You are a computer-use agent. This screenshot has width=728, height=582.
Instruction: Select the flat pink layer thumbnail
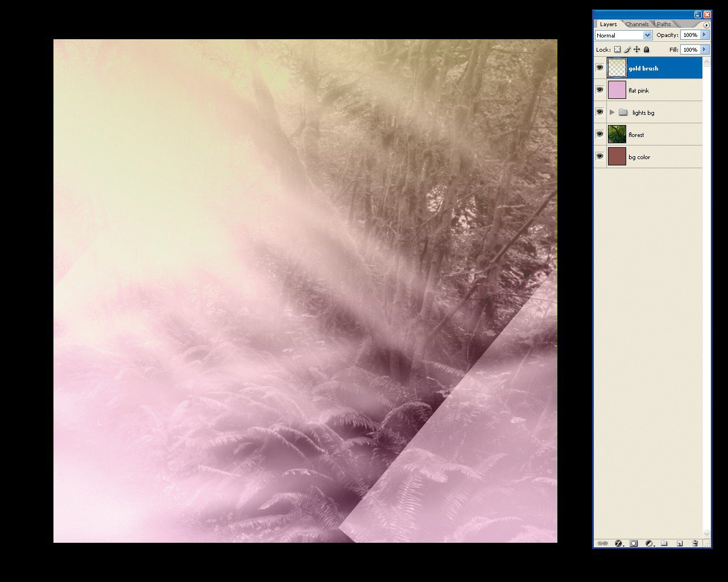(x=617, y=90)
